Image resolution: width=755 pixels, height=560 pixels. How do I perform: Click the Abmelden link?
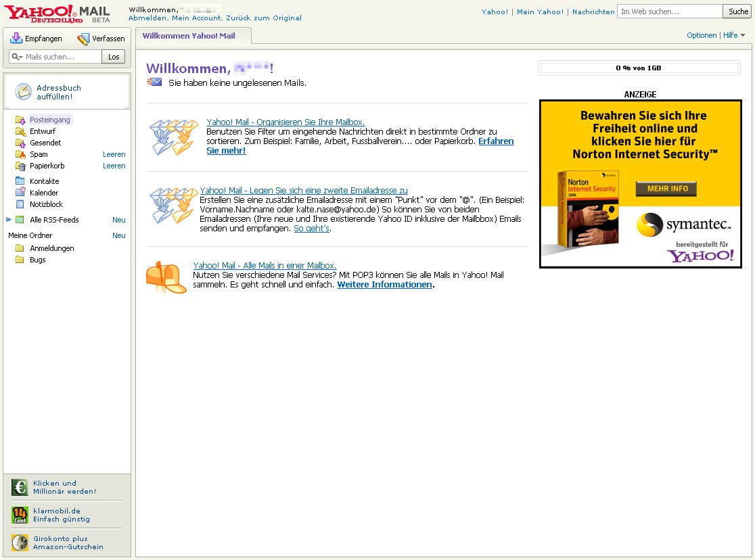pos(147,18)
